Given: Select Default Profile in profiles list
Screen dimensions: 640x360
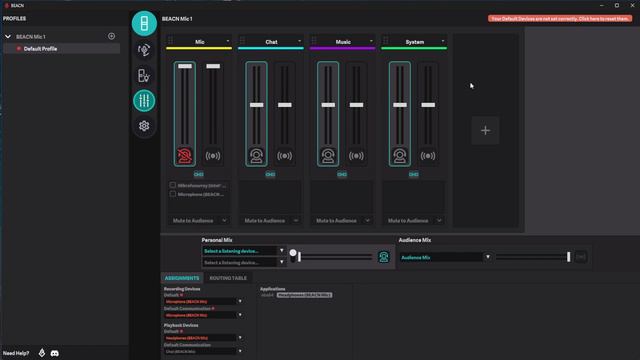Looking at the screenshot, I should click(62, 49).
